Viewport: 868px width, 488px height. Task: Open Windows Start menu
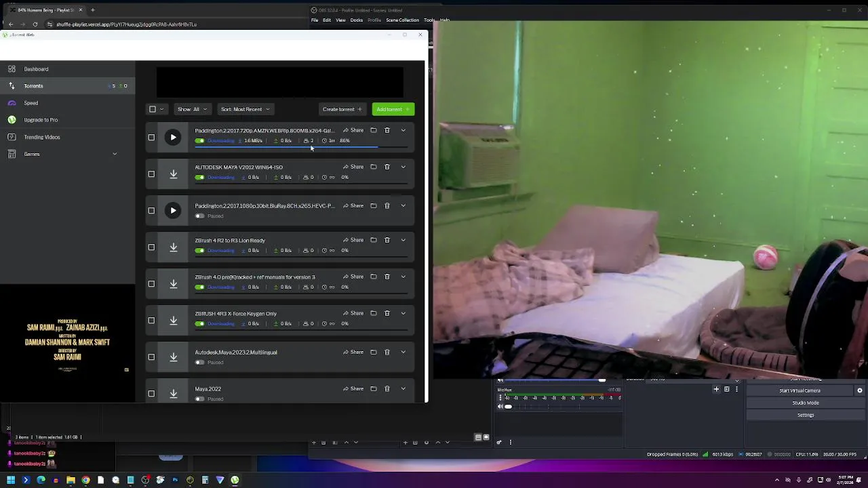click(x=11, y=480)
